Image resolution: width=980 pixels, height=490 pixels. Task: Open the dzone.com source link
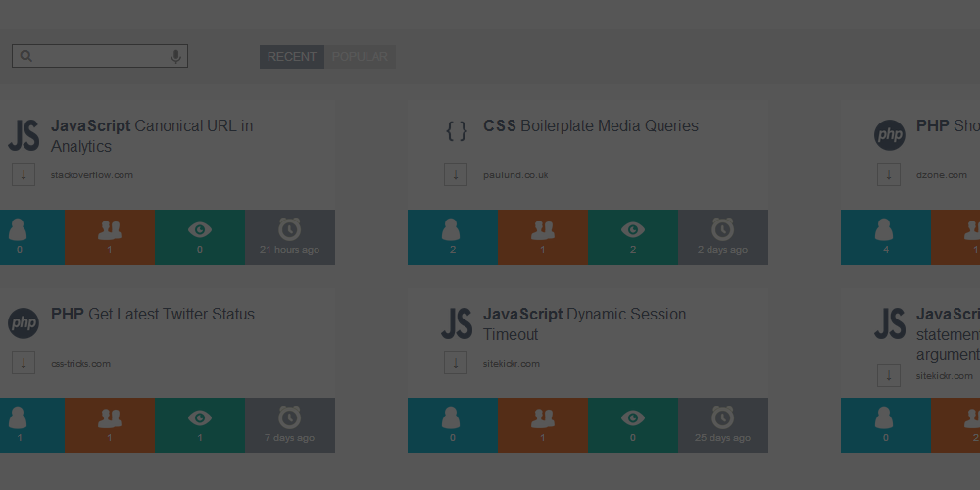(941, 175)
